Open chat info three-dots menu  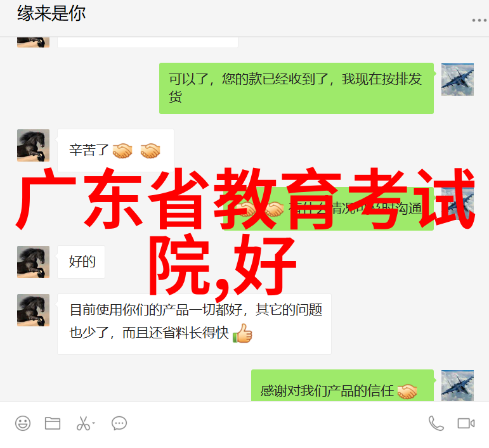(479, 20)
